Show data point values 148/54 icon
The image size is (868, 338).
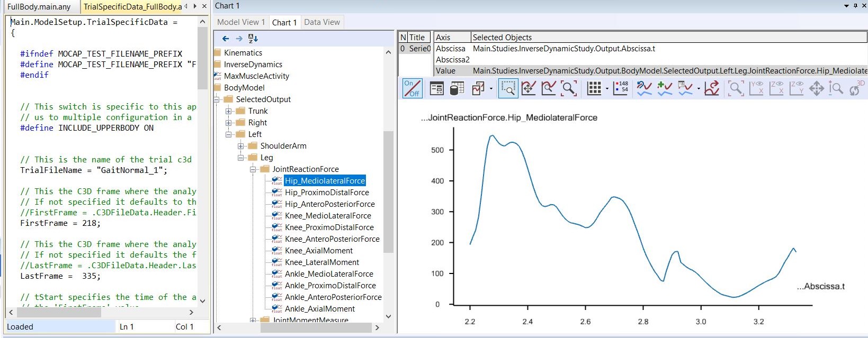point(621,88)
